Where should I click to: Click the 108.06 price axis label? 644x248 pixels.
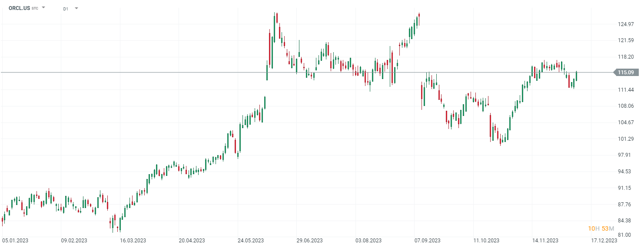[625, 106]
